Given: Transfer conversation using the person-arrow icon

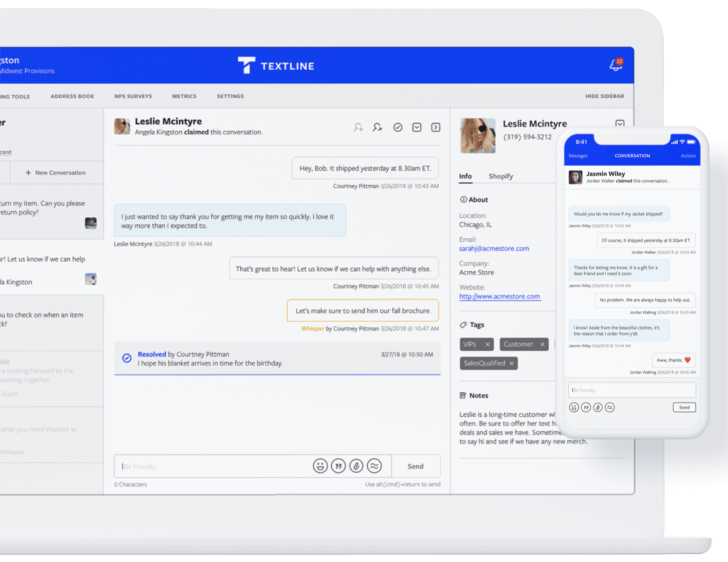Looking at the screenshot, I should (377, 127).
